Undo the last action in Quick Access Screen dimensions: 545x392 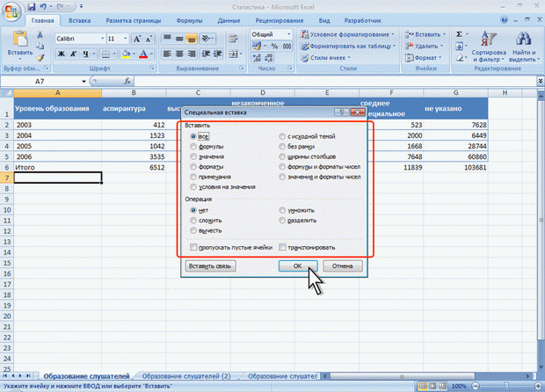point(43,6)
